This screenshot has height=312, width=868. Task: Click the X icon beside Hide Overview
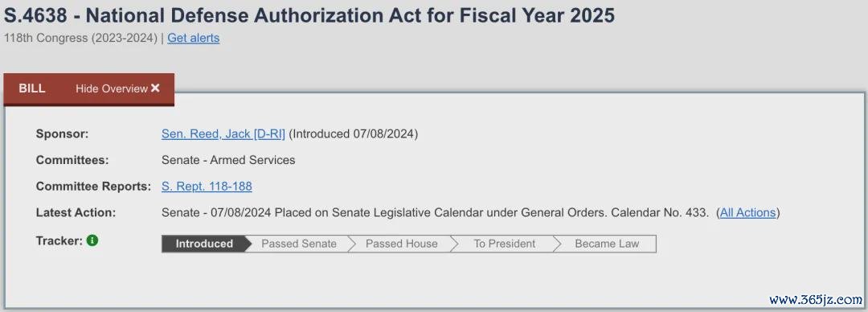pos(155,88)
